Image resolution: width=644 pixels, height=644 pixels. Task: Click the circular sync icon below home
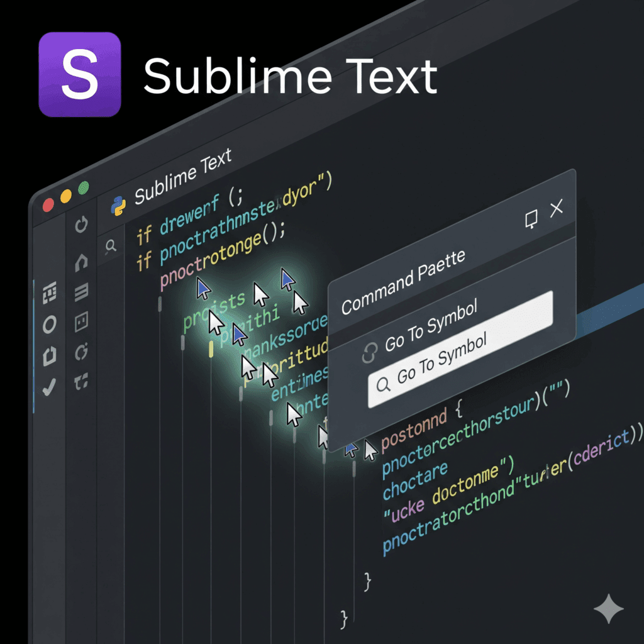click(x=81, y=352)
